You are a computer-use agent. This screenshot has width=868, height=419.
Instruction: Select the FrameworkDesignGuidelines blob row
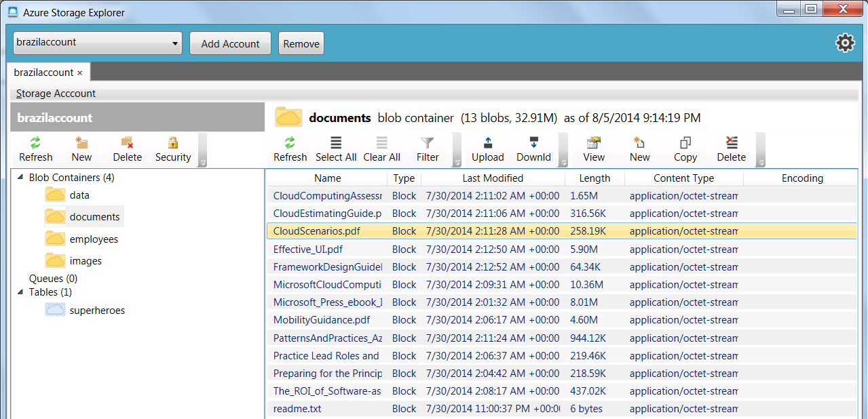(x=562, y=266)
